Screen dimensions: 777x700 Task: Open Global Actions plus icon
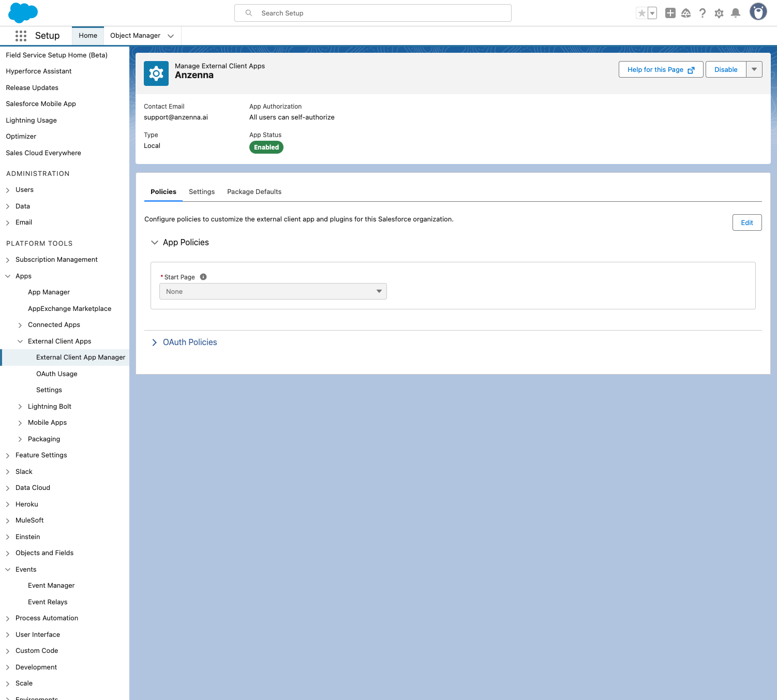click(x=670, y=13)
